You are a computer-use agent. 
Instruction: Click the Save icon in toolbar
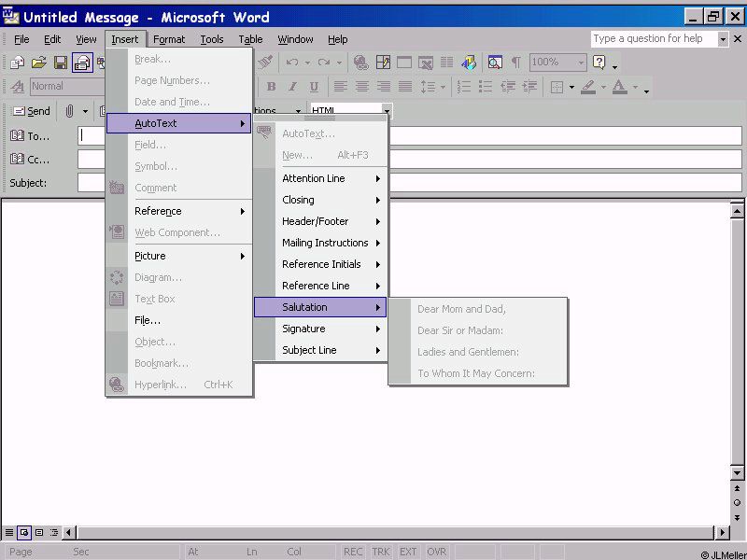(x=61, y=63)
